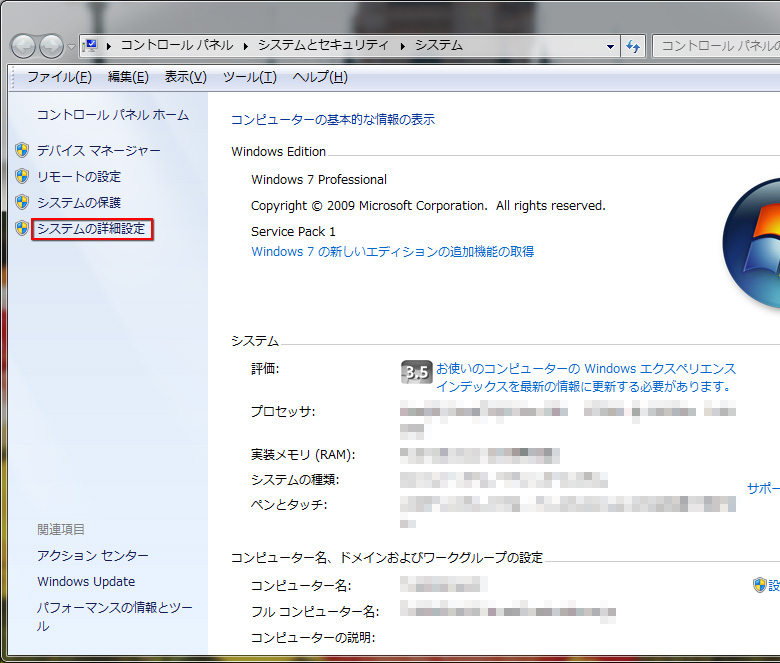Viewport: 780px width, 663px height.
Task: Click the ペンとタッチ: label
Action: pos(289,505)
